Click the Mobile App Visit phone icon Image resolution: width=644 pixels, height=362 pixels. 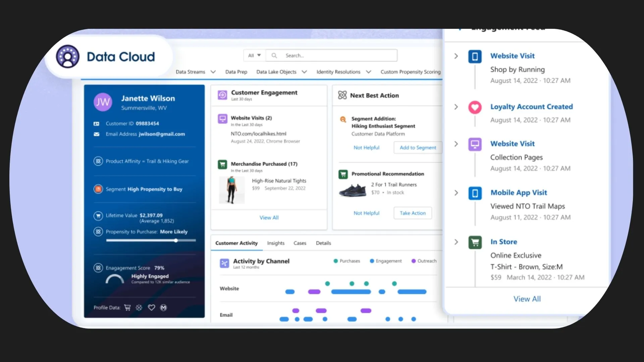coord(475,193)
